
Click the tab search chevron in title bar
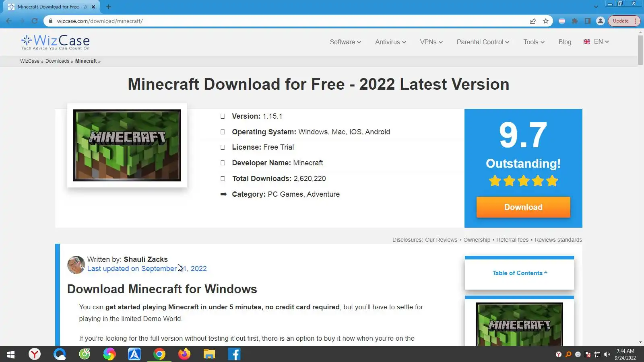596,7
